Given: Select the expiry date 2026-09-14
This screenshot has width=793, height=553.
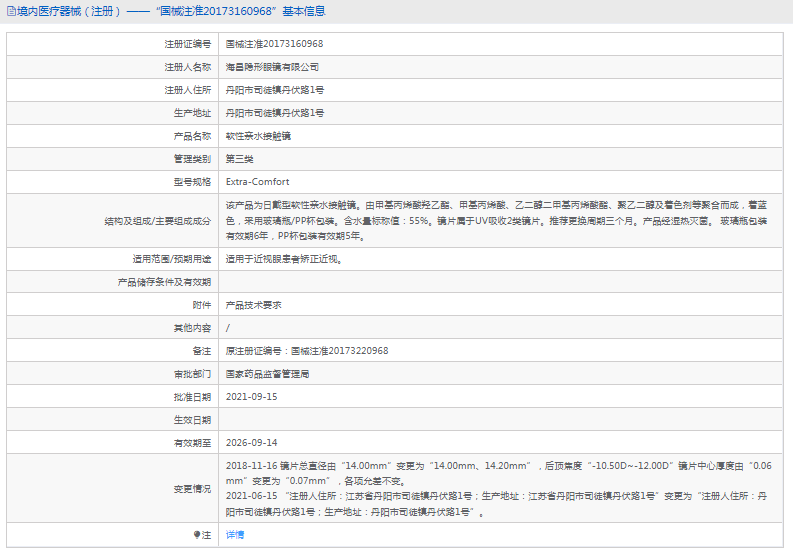Looking at the screenshot, I should pos(251,443).
